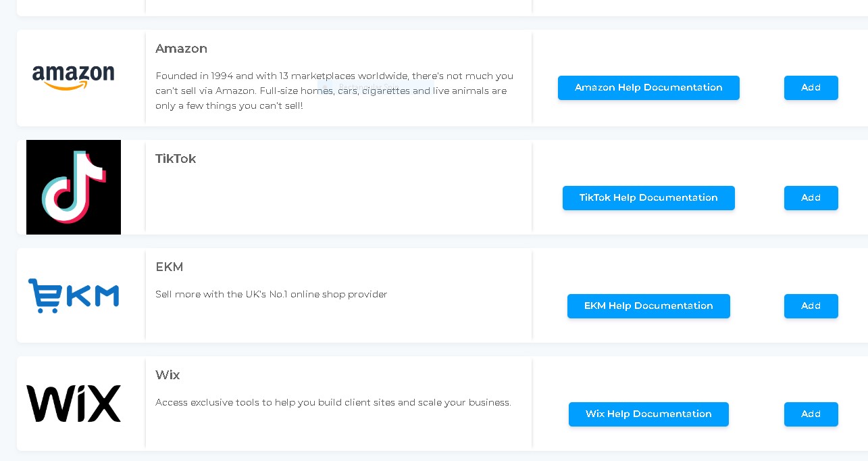This screenshot has height=461, width=868.
Task: Click the 'Founded in 1994' Amazon description
Action: 334,91
